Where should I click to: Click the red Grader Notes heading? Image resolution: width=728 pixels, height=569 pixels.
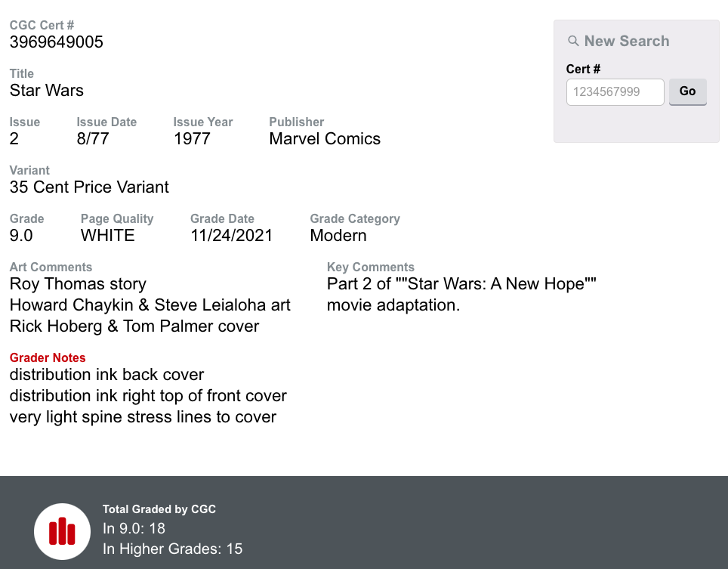48,357
